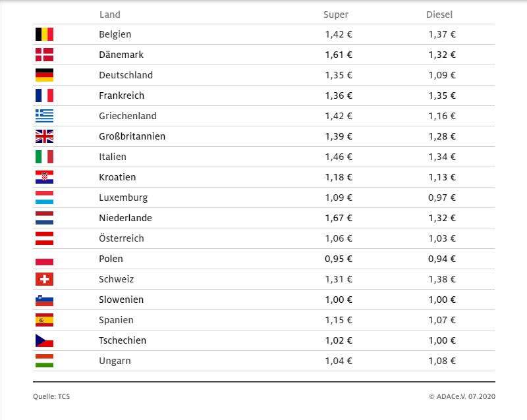Click the ADAC e.V. 07.2020 copyright text
The width and height of the screenshot is (527, 420).
[x=462, y=396]
